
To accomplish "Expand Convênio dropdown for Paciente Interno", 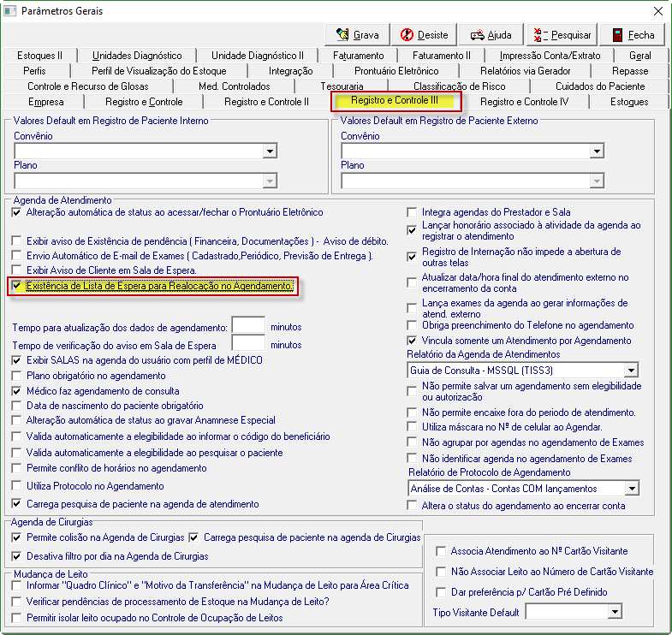I will tap(270, 151).
